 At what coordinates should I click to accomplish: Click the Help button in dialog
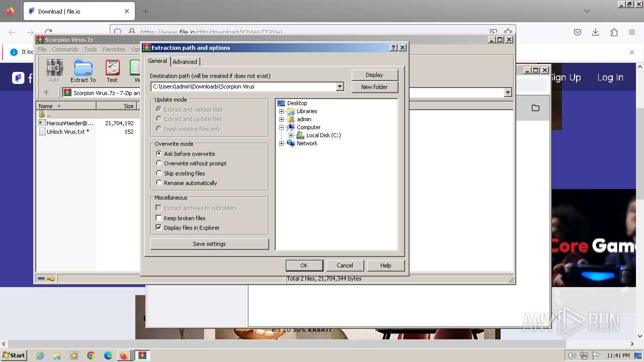[385, 265]
